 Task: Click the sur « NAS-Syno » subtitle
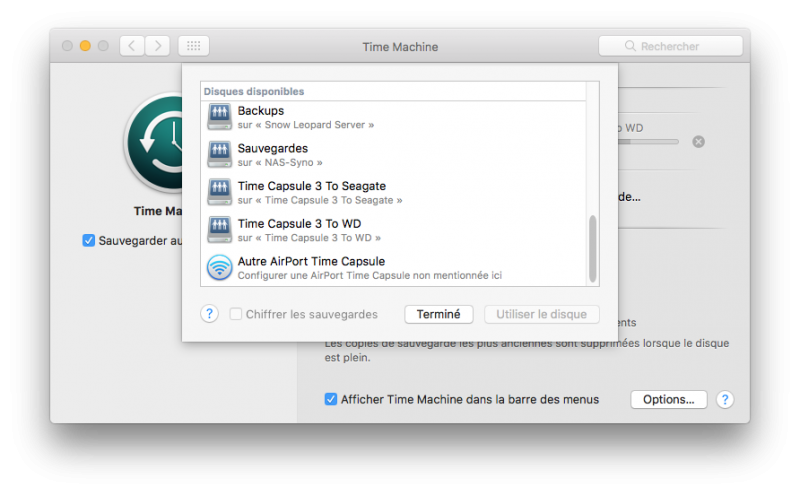pos(280,163)
